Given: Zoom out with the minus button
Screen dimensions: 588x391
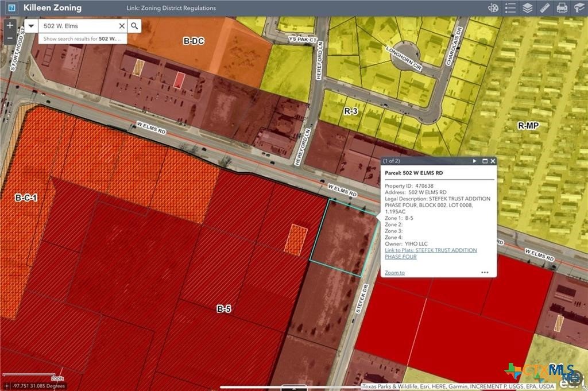Looking at the screenshot, I should tap(10, 38).
